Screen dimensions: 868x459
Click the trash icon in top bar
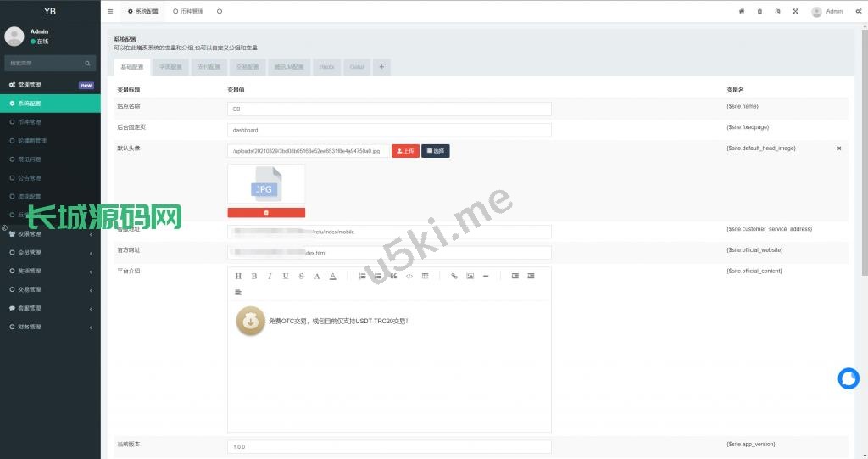(x=759, y=11)
